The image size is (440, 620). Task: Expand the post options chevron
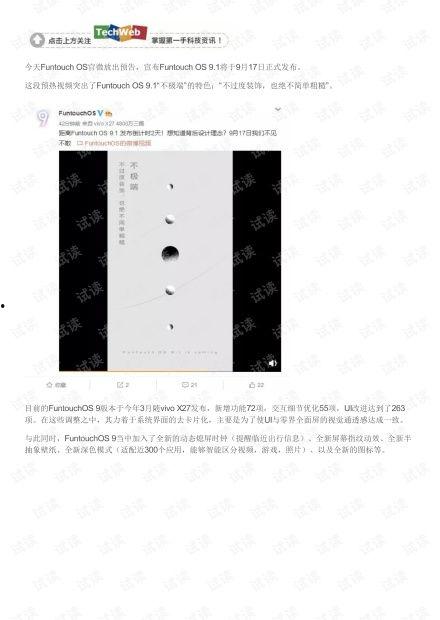pos(278,109)
